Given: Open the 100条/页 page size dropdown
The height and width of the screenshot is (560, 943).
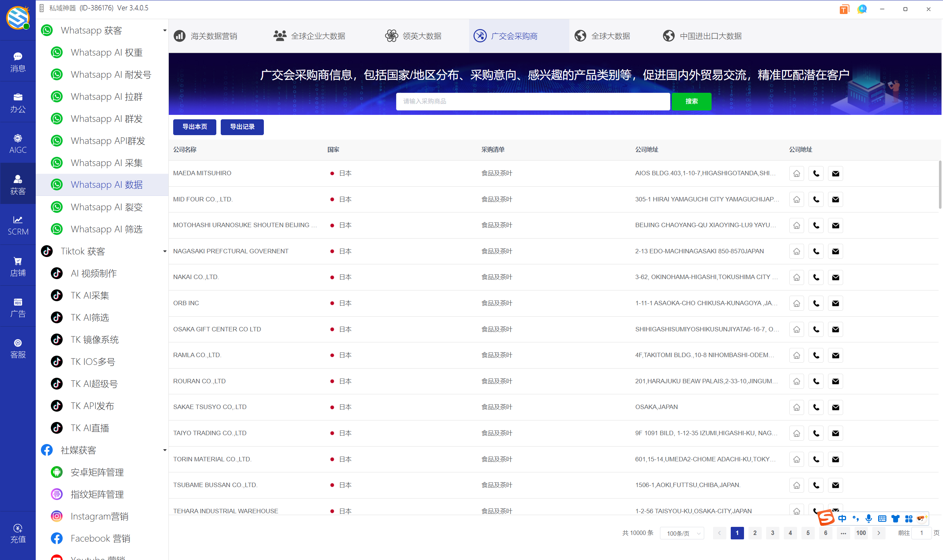Looking at the screenshot, I should (682, 533).
